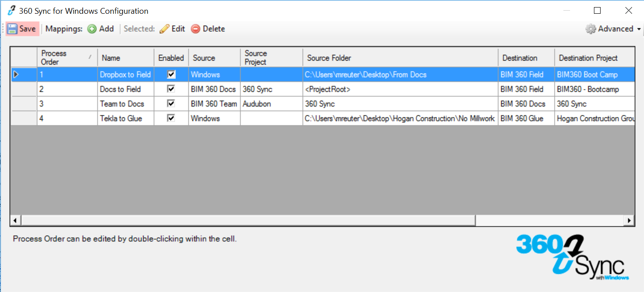Sort by the Name column header
Screen dimensions: 644x292
(x=126, y=58)
